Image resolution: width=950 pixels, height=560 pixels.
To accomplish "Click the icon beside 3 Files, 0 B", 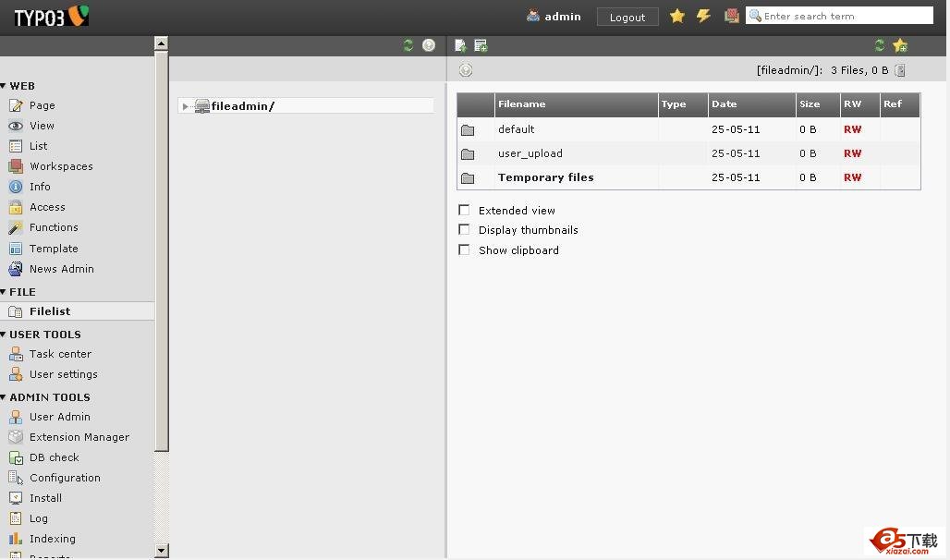I will pyautogui.click(x=900, y=70).
